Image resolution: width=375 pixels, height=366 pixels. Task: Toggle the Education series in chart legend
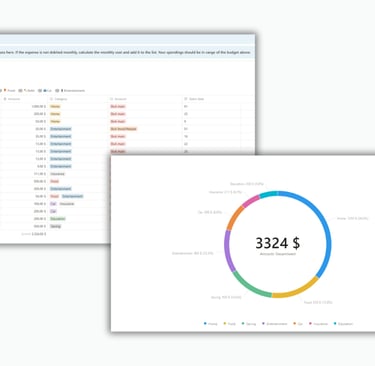pyautogui.click(x=343, y=324)
